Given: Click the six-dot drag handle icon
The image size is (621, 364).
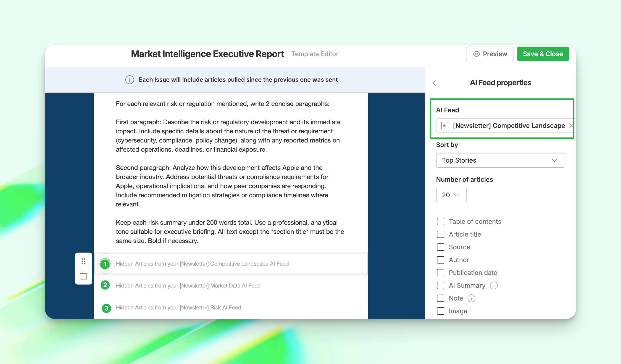Looking at the screenshot, I should pyautogui.click(x=84, y=261).
